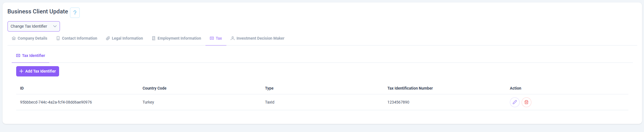The width and height of the screenshot is (644, 132).
Task: Click the plus icon on the Add Tax Identifier button
Action: pos(21,71)
